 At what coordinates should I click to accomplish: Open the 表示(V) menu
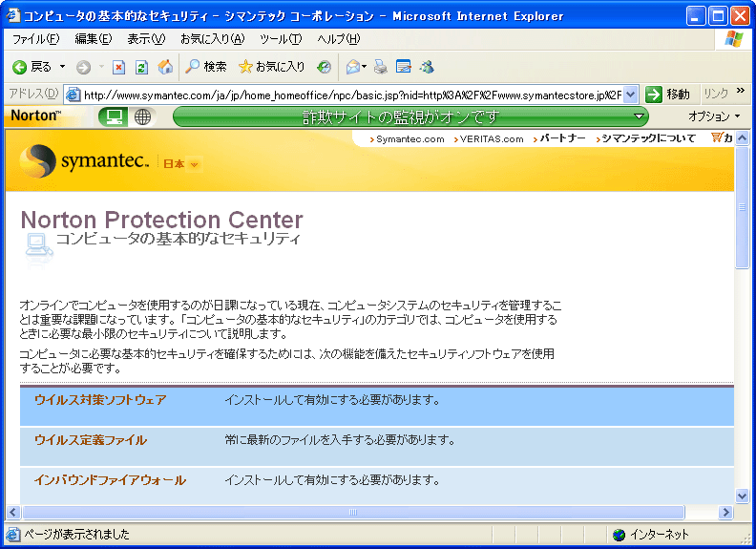pyautogui.click(x=146, y=39)
